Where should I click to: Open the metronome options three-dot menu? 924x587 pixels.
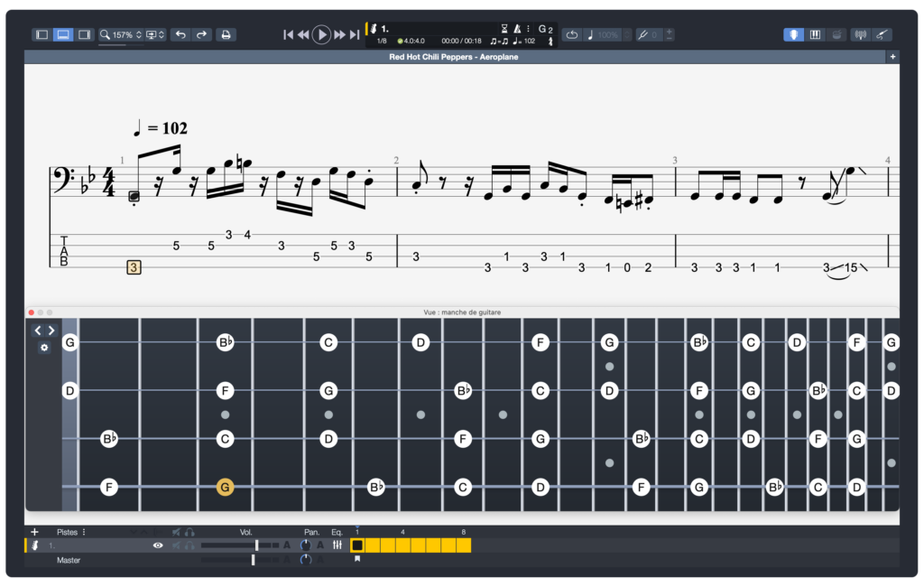pos(528,28)
